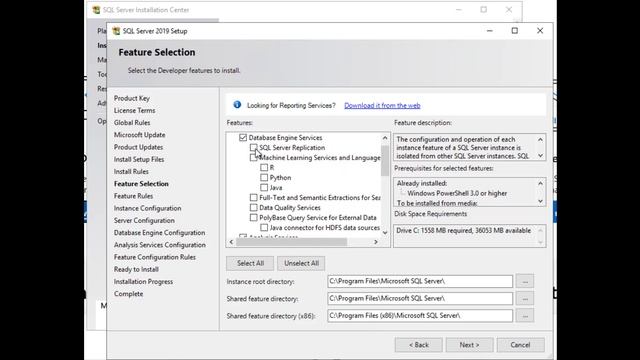Enable the Java checkbox
The width and height of the screenshot is (640, 360).
coord(264,187)
